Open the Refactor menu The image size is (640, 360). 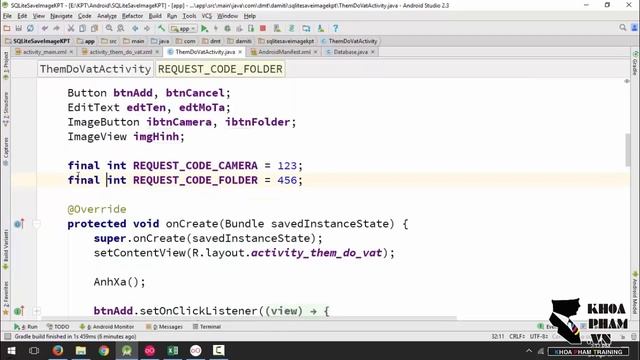tap(132, 16)
